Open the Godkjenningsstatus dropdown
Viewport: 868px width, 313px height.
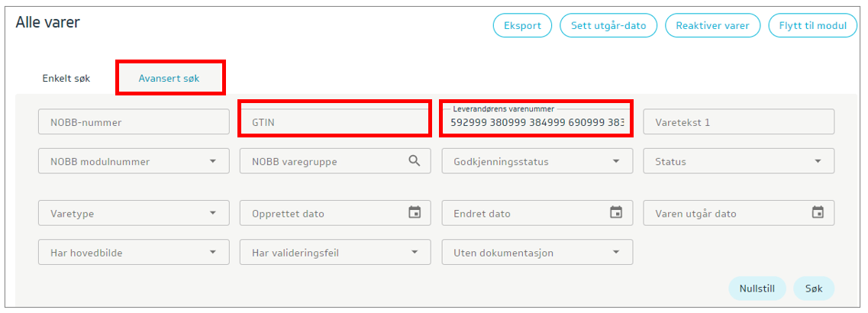tap(615, 161)
